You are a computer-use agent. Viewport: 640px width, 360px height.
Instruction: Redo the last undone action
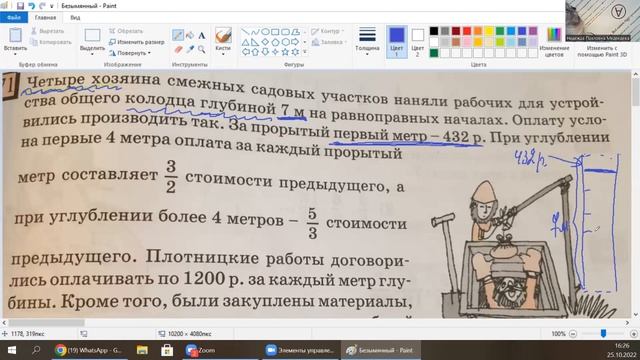pos(42,6)
